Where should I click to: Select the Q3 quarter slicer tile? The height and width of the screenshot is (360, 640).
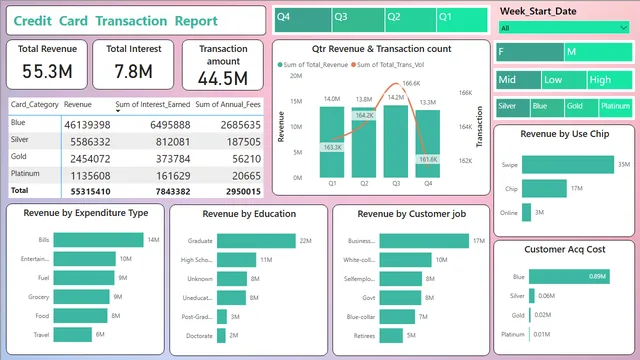click(358, 20)
